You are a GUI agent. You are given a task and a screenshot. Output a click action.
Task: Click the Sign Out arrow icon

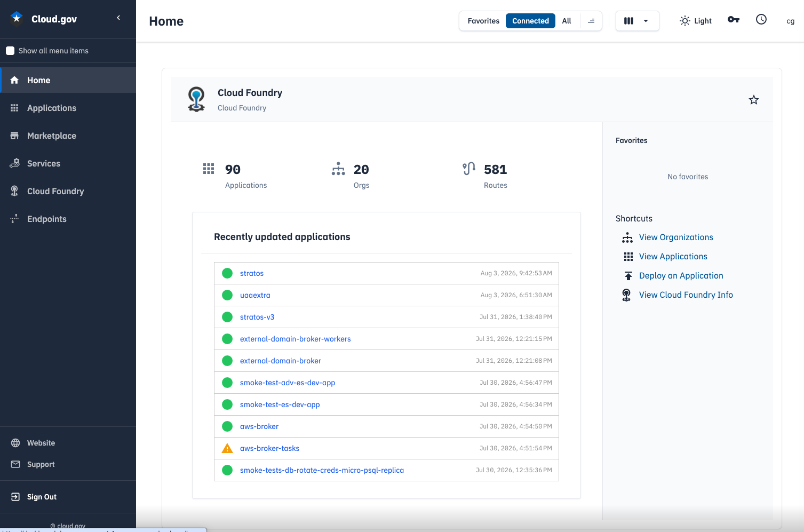(x=15, y=497)
